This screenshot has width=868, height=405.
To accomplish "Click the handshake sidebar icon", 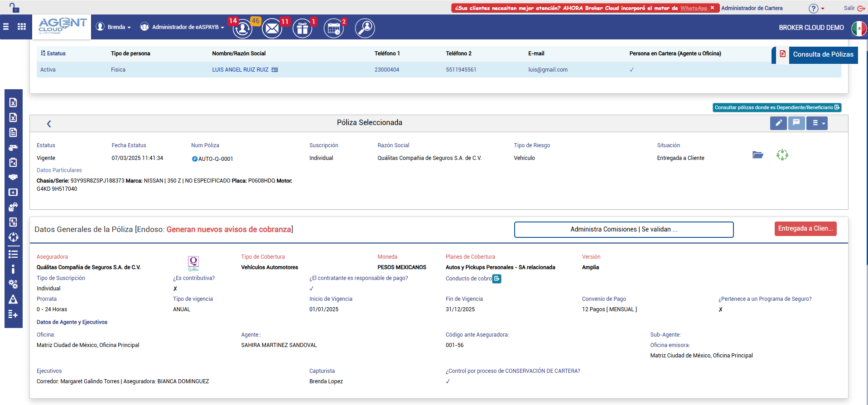I will pyautogui.click(x=13, y=177).
